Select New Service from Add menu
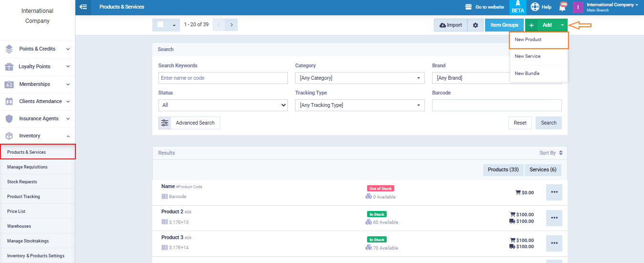This screenshot has height=263, width=644. 528,56
